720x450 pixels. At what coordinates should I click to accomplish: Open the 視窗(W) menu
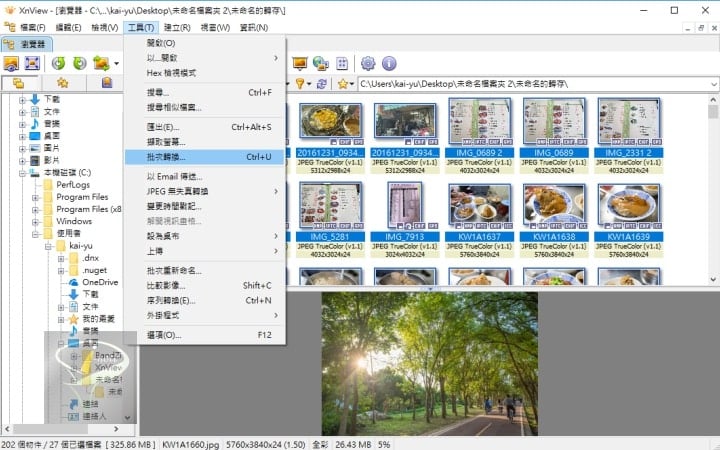pos(215,28)
